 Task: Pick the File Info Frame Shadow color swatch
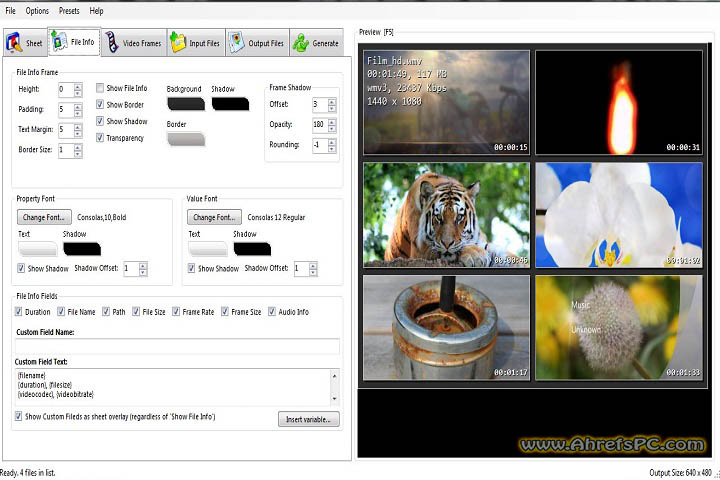[231, 104]
